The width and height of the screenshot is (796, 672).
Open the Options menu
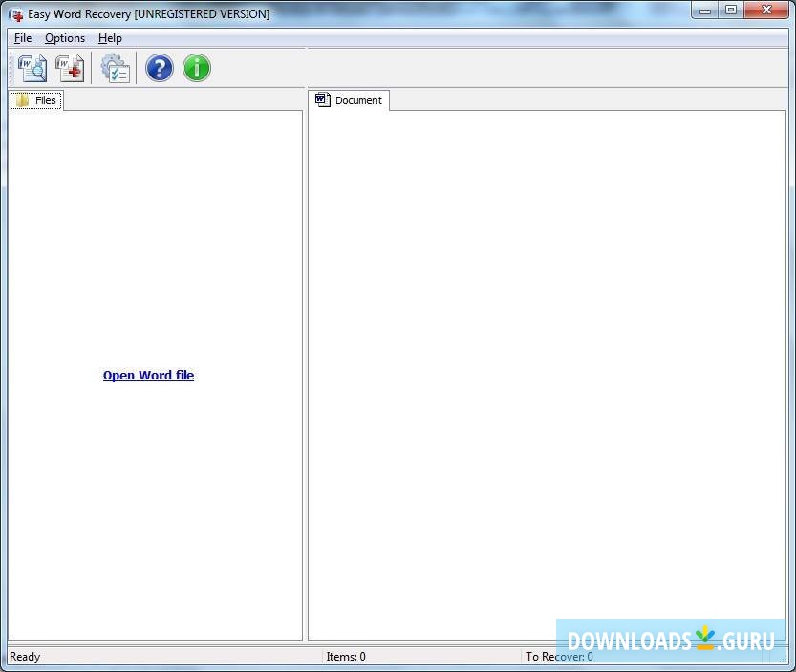tap(65, 38)
